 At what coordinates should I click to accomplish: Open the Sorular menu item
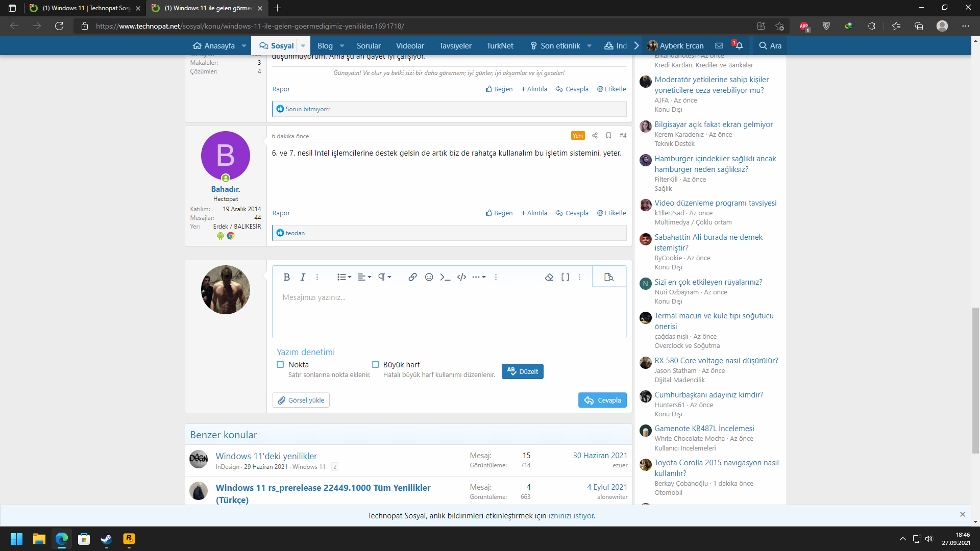pyautogui.click(x=369, y=45)
